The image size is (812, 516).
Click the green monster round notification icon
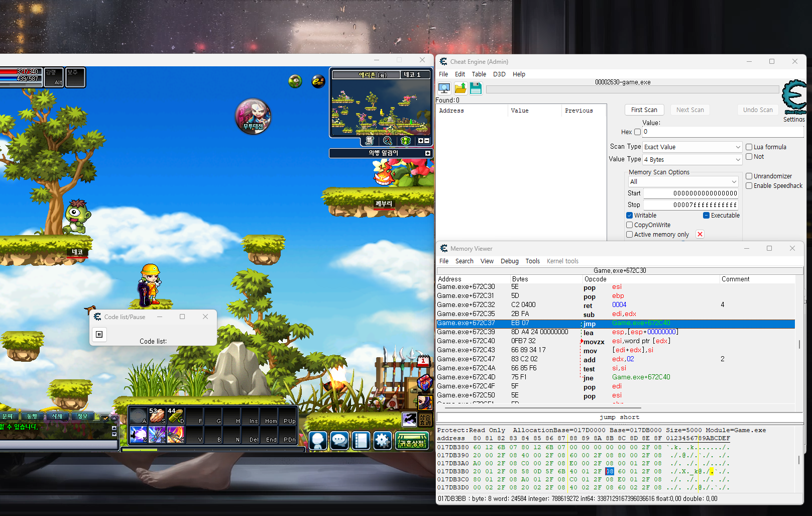(x=295, y=81)
